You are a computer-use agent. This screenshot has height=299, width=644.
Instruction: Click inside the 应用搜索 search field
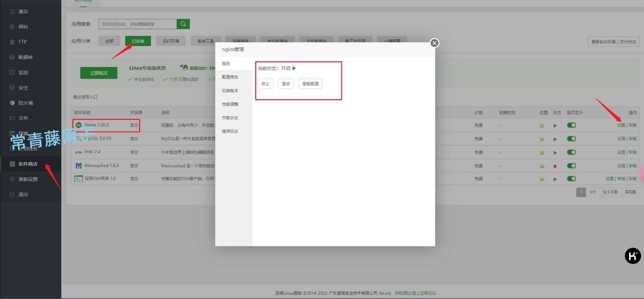pos(138,24)
